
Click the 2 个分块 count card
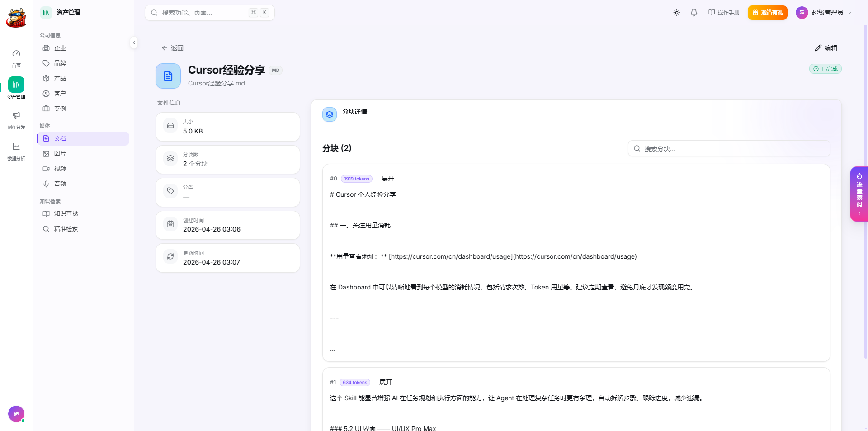coord(228,160)
